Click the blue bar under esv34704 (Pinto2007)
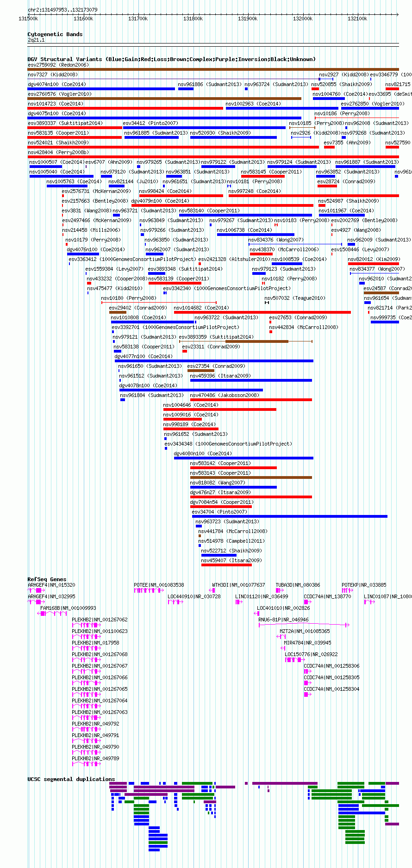 click(x=290, y=516)
